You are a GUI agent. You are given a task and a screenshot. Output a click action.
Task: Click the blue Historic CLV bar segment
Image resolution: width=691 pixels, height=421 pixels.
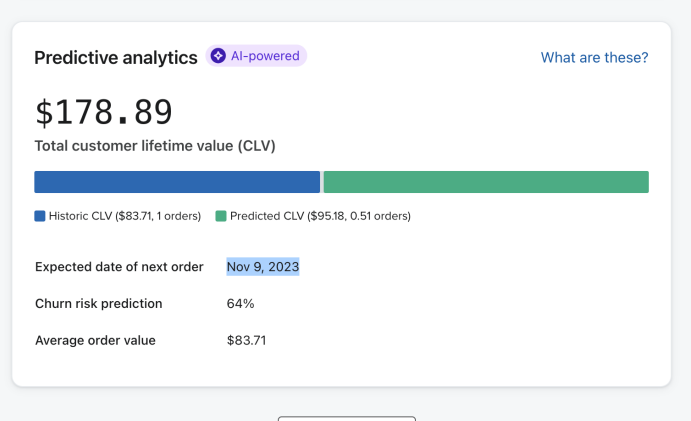(x=177, y=182)
